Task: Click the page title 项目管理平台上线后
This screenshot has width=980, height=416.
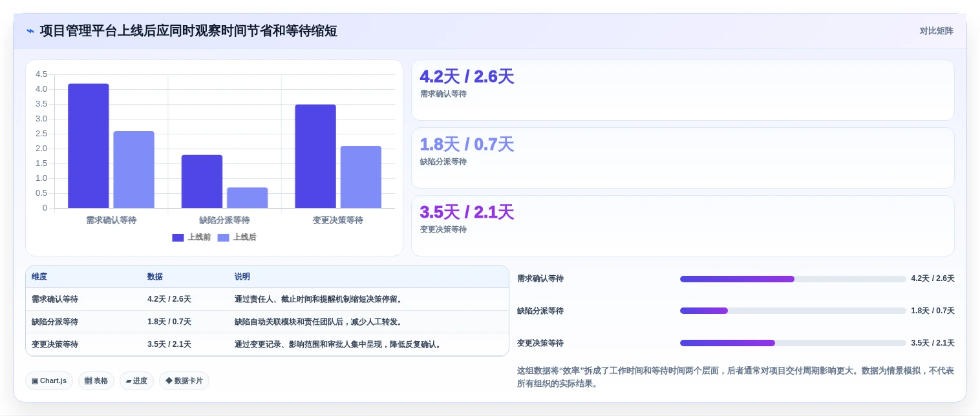Action: pyautogui.click(x=188, y=31)
